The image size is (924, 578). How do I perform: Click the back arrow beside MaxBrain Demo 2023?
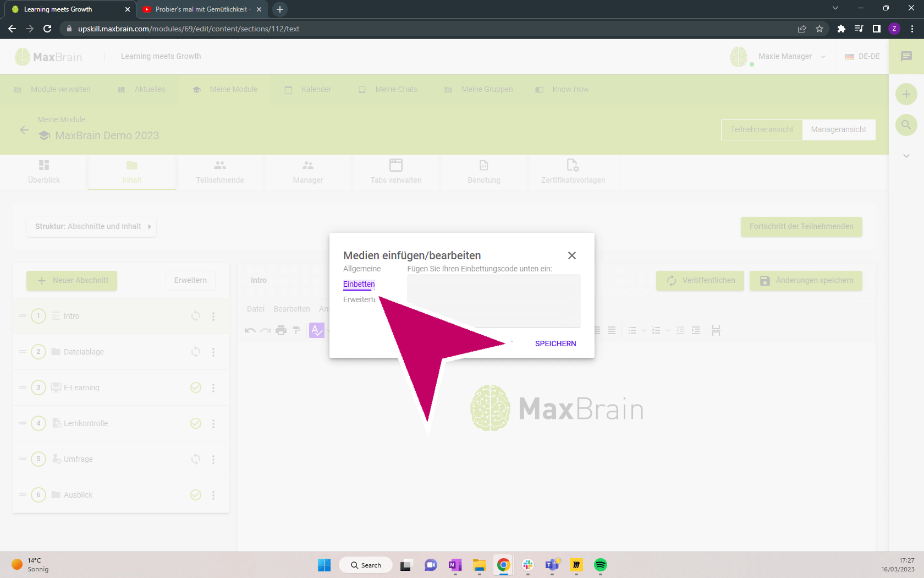coord(24,130)
